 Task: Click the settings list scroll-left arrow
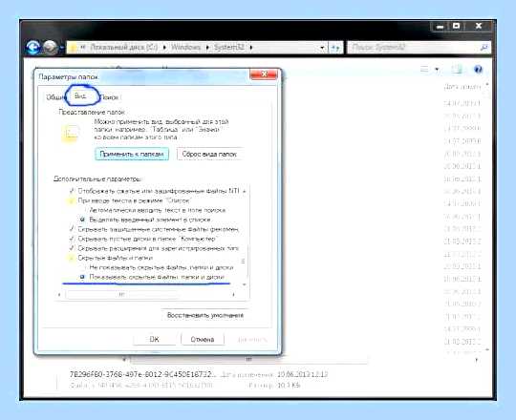59,294
